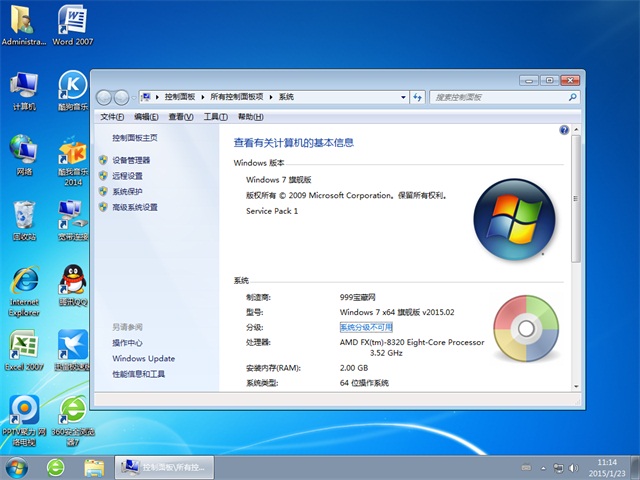The width and height of the screenshot is (640, 480).
Task: Click the forward navigation arrow
Action: pos(121,98)
